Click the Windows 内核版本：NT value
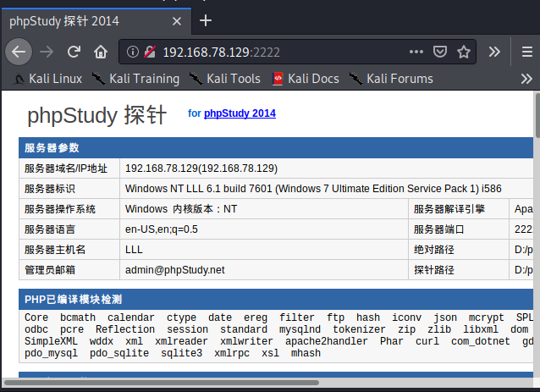Viewport: 540px width, 392px height. click(x=181, y=209)
